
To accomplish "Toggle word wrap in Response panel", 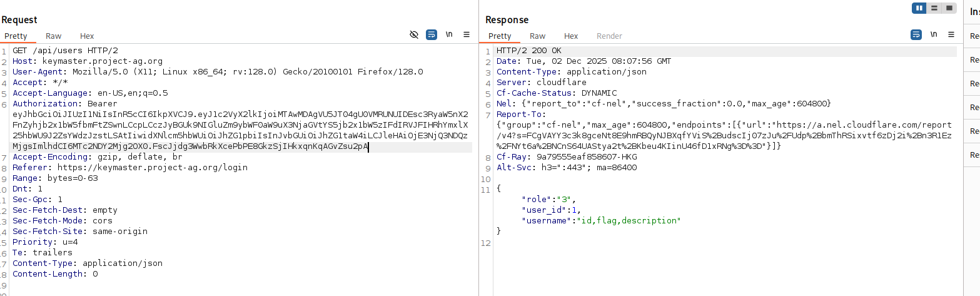I will (916, 35).
